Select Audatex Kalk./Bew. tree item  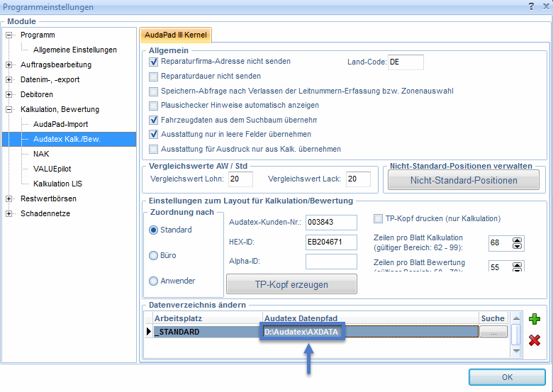(67, 139)
